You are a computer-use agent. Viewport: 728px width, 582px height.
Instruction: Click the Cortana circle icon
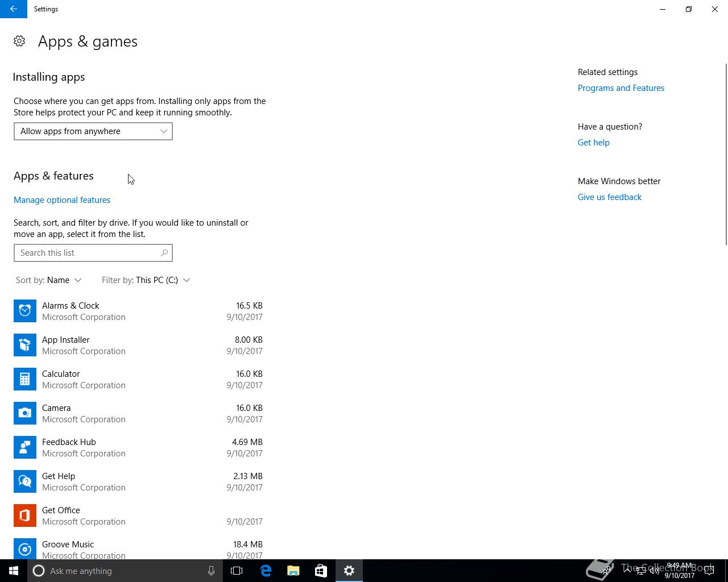pyautogui.click(x=39, y=571)
